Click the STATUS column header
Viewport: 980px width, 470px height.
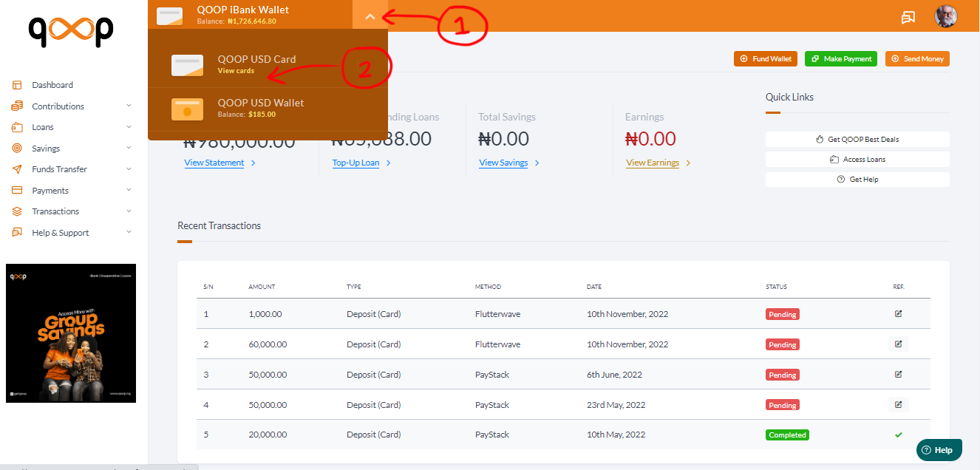tap(776, 287)
